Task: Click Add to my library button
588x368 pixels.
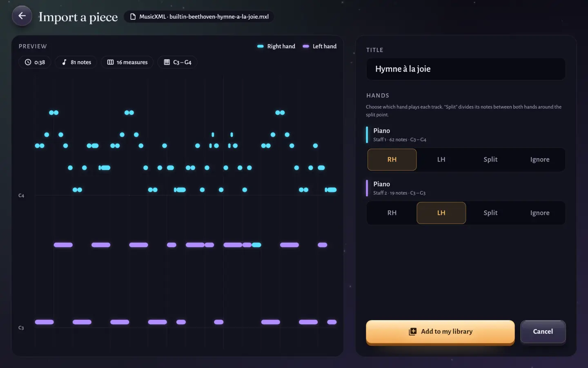Action: point(440,332)
